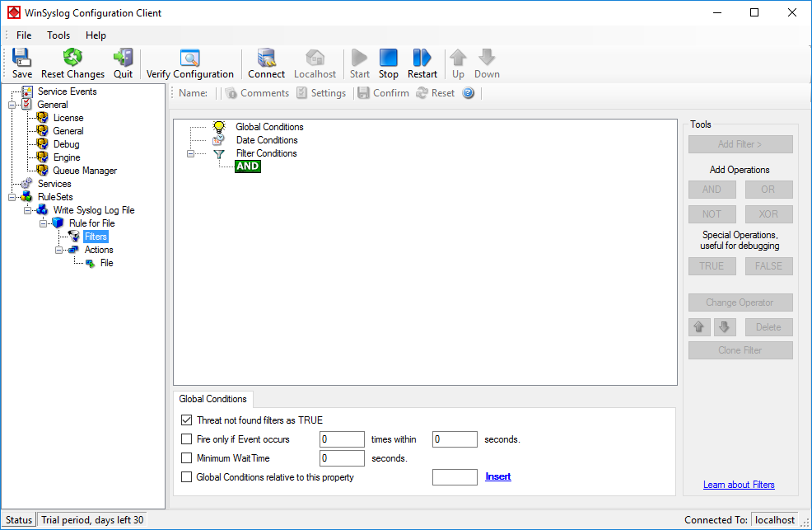
Task: Click the FALSE debugging button
Action: click(768, 266)
